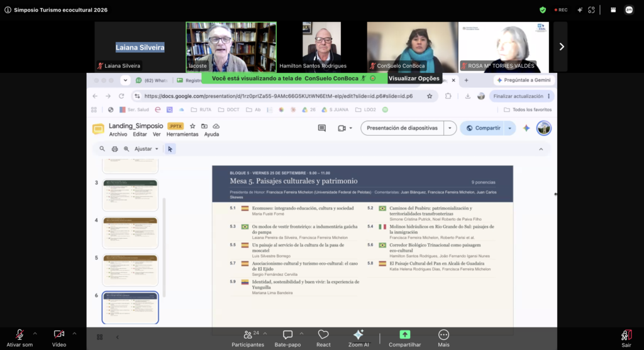
Task: Click the Compartir button in Slides
Action: [x=484, y=128]
